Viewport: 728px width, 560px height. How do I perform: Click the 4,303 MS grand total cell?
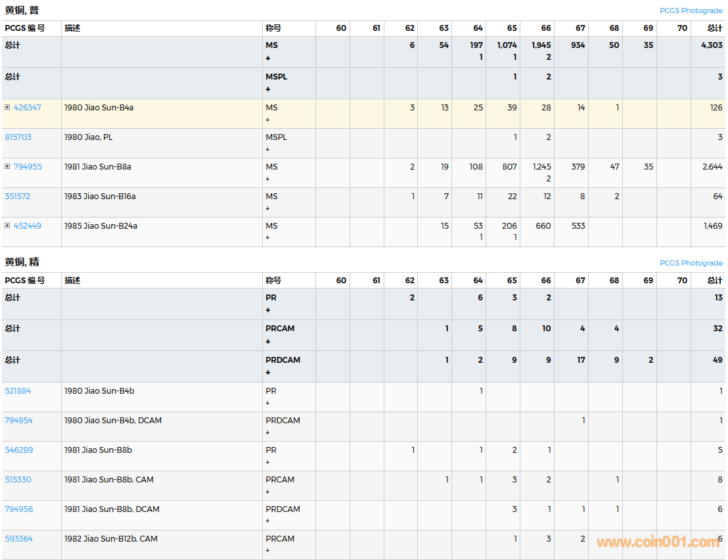pos(712,45)
